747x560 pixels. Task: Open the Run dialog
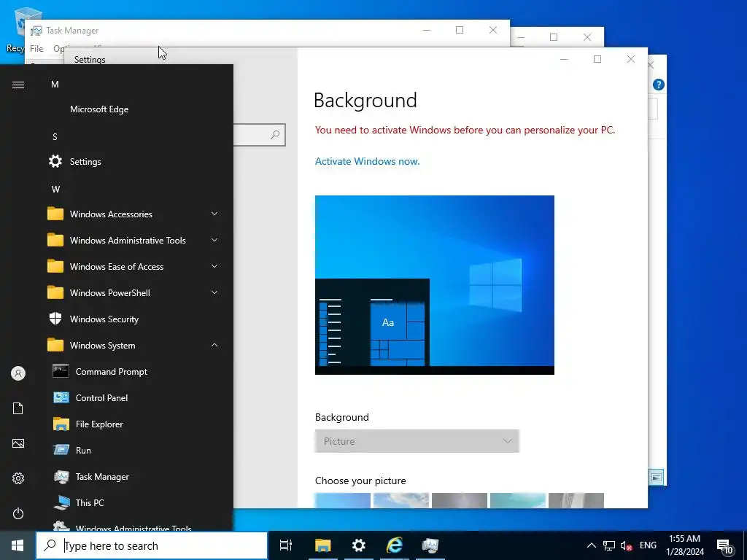tap(83, 450)
